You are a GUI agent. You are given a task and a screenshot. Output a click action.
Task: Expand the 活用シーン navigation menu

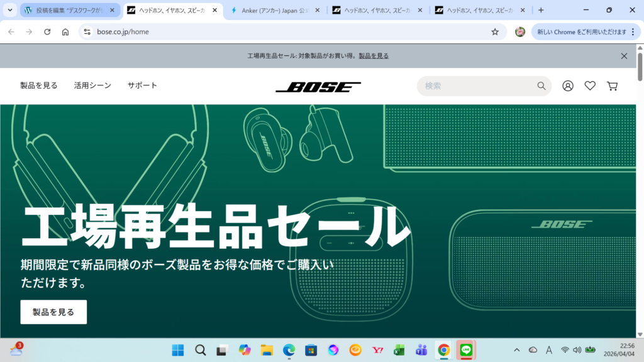tap(92, 85)
